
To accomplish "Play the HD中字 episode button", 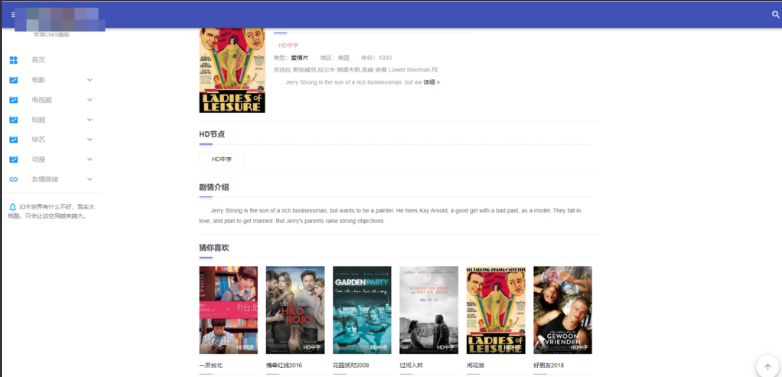I will point(222,159).
